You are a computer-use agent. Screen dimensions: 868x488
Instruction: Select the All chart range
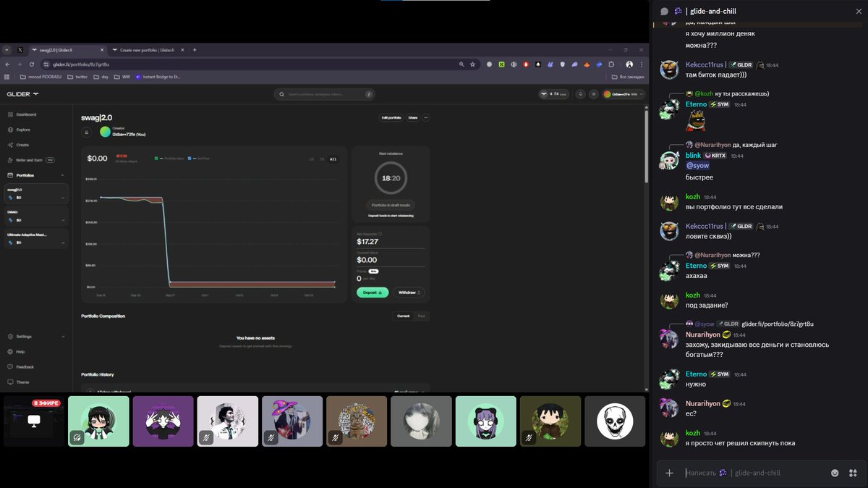click(333, 159)
